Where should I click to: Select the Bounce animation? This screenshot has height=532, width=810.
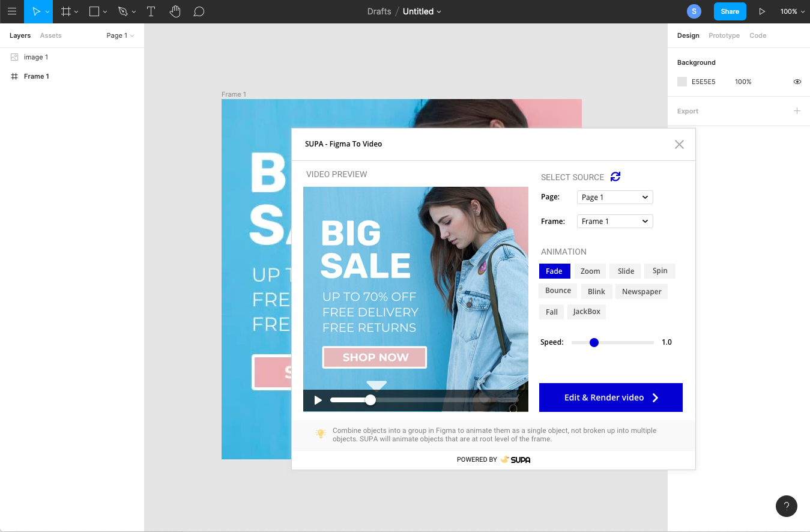tap(557, 291)
